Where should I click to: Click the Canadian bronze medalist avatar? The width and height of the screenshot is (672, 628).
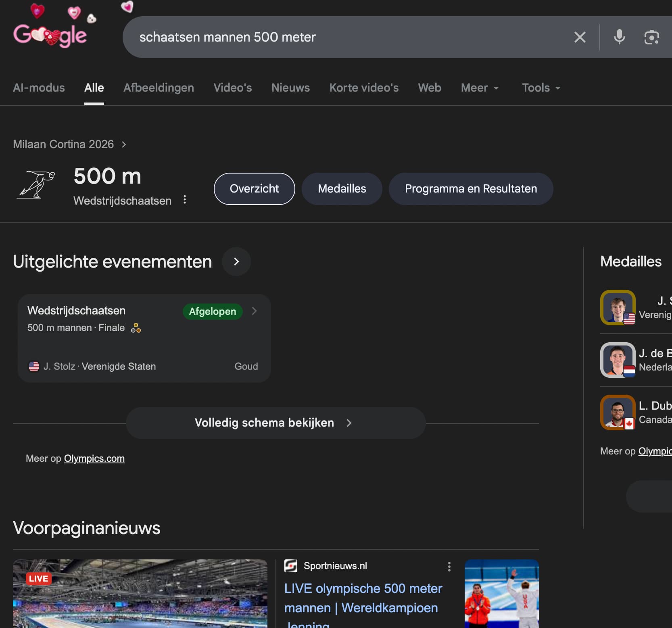(x=618, y=412)
